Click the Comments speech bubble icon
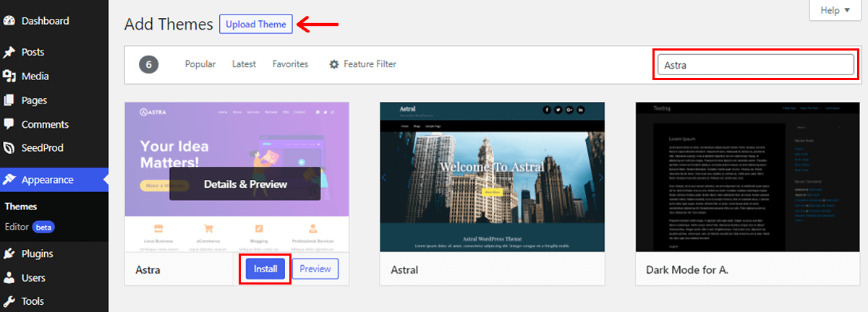 click(x=9, y=124)
